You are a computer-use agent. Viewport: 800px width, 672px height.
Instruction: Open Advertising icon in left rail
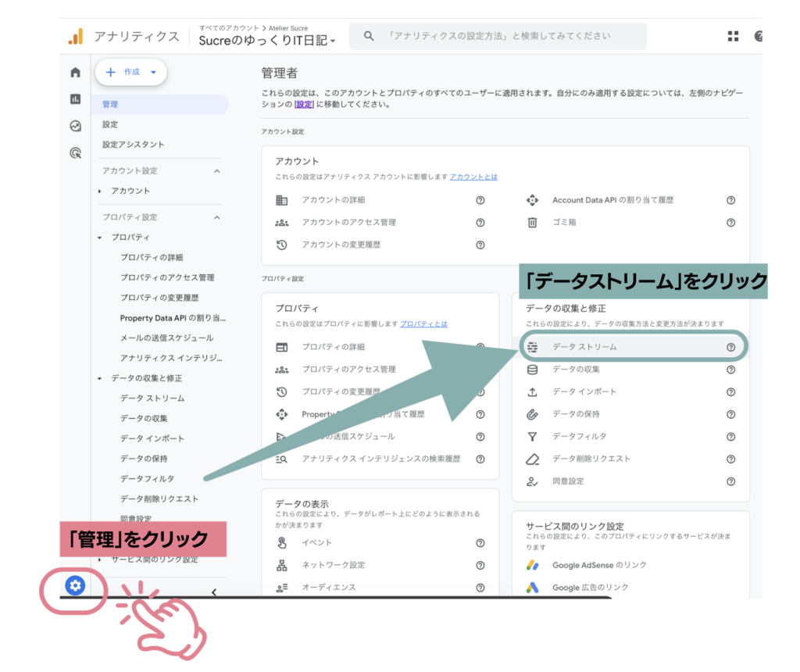pos(76,153)
